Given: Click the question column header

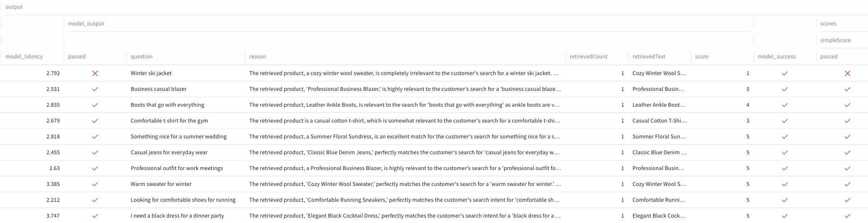Looking at the screenshot, I should pos(141,57).
